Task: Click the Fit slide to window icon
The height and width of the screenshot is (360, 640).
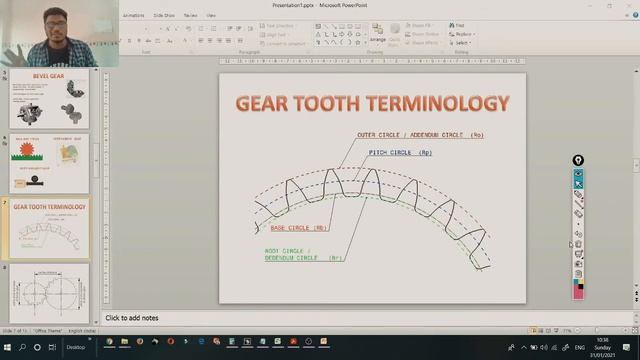Action: pyautogui.click(x=635, y=331)
